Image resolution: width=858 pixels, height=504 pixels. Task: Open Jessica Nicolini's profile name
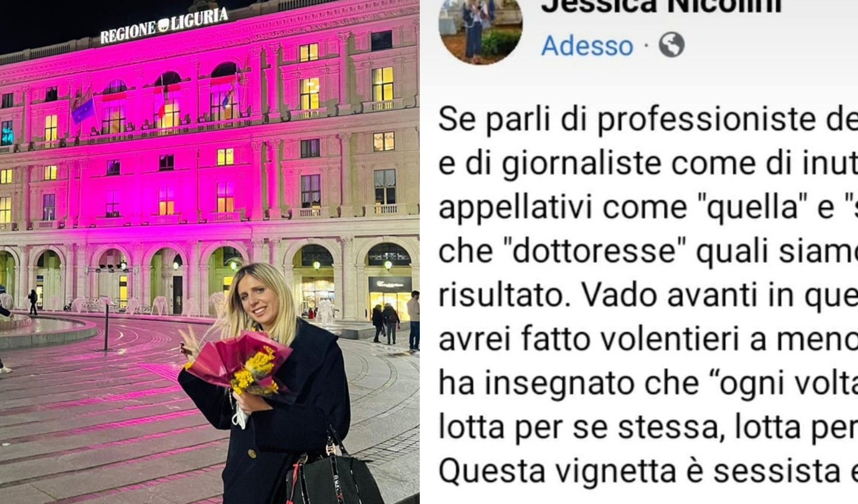[x=661, y=6]
